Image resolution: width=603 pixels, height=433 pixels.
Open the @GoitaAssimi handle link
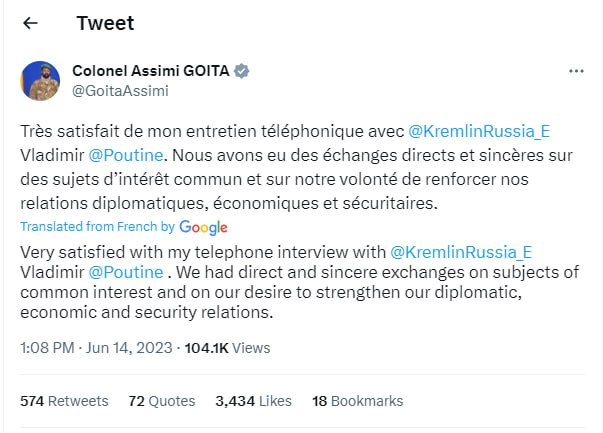[x=120, y=90]
